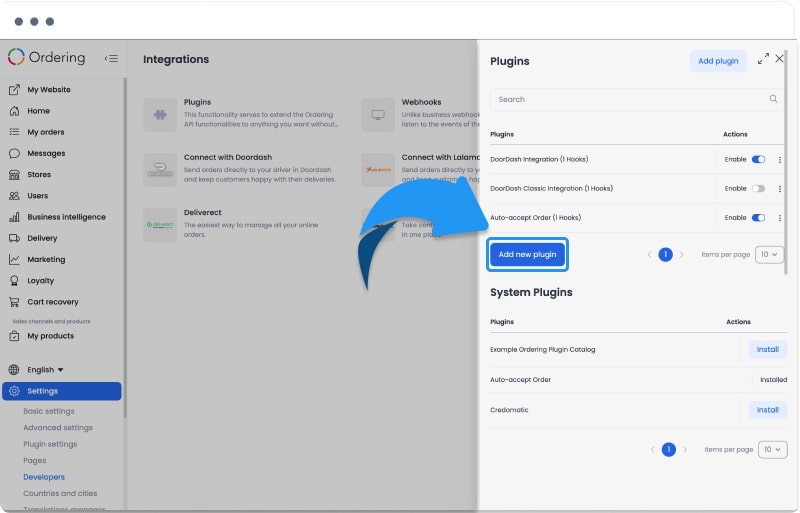This screenshot has width=800, height=513.
Task: Click the language globe icon
Action: pyautogui.click(x=14, y=370)
